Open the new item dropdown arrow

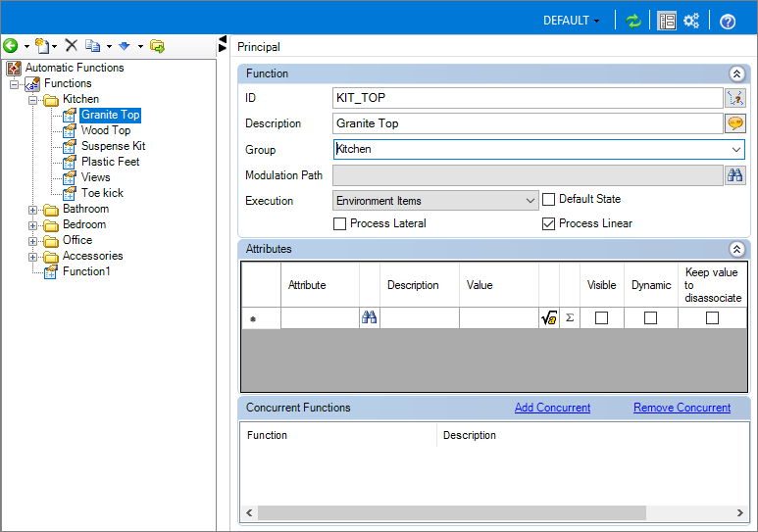pos(54,46)
